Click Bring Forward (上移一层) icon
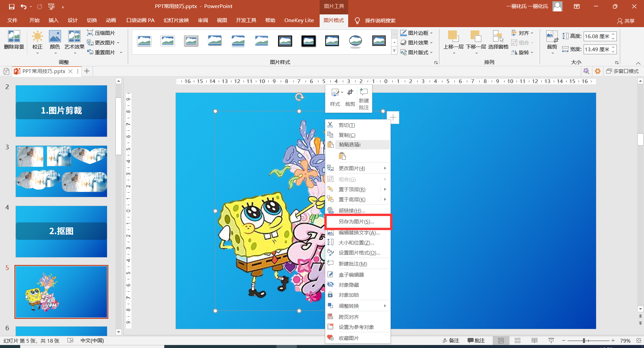 click(x=453, y=37)
